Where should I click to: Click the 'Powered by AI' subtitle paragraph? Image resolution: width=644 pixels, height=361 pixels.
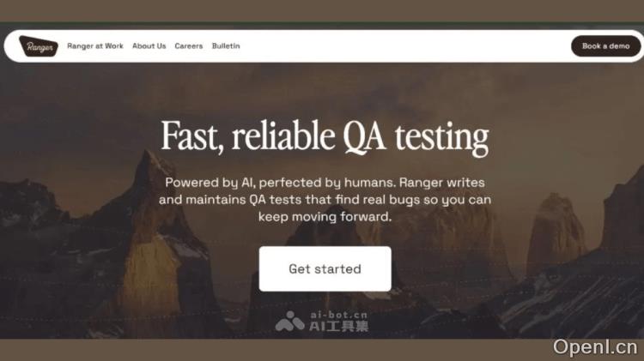coord(325,200)
